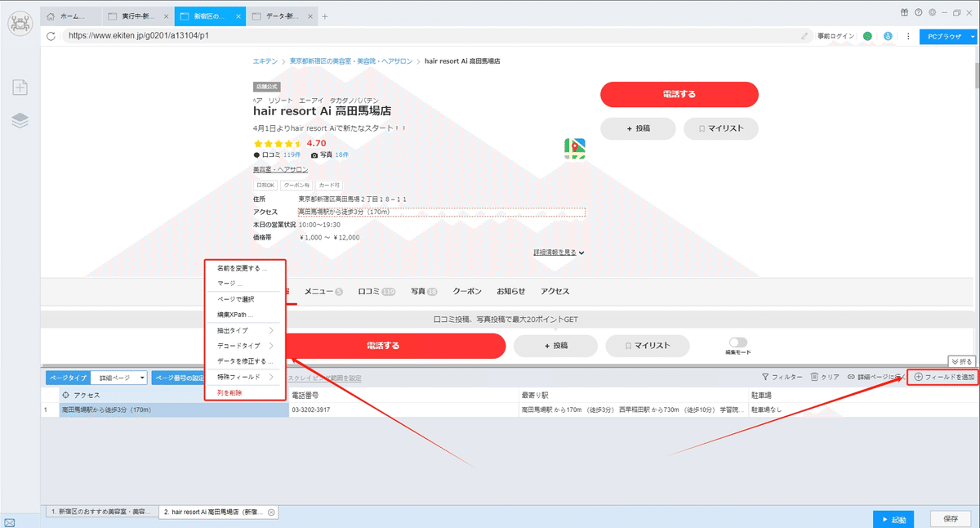The height and width of the screenshot is (528, 980).
Task: Click the 駐車場なし table cell
Action: tap(862, 409)
